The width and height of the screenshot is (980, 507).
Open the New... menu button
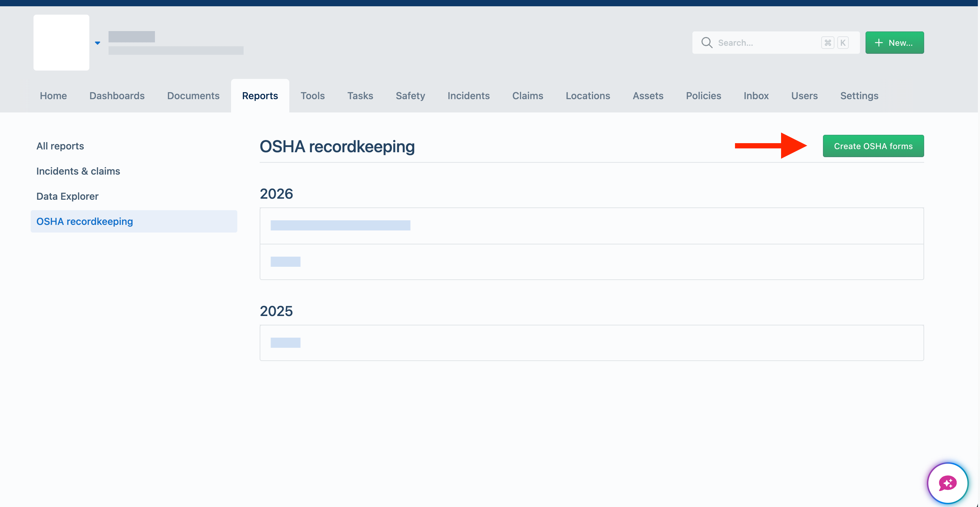click(x=894, y=43)
